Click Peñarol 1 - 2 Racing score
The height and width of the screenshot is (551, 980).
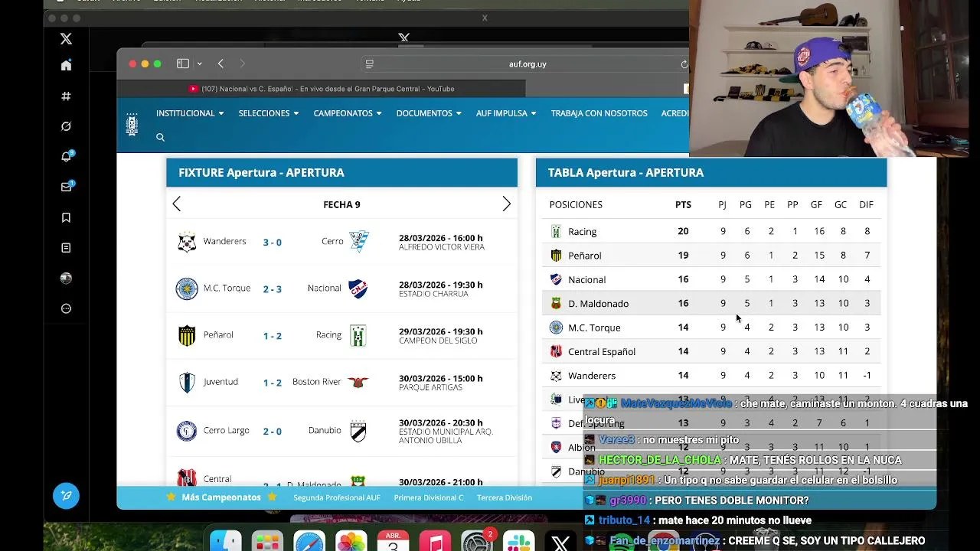(272, 336)
